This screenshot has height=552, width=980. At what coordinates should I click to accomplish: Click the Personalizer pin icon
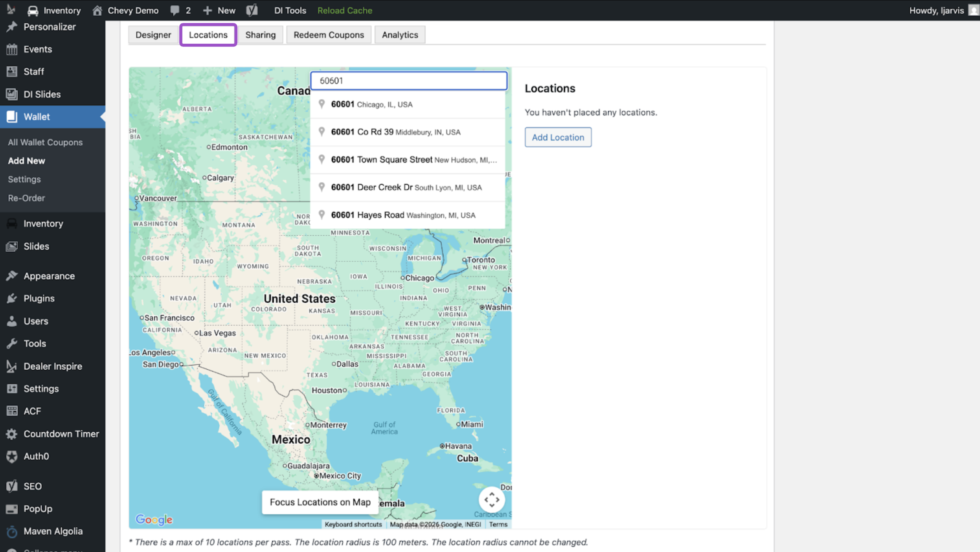click(x=12, y=27)
